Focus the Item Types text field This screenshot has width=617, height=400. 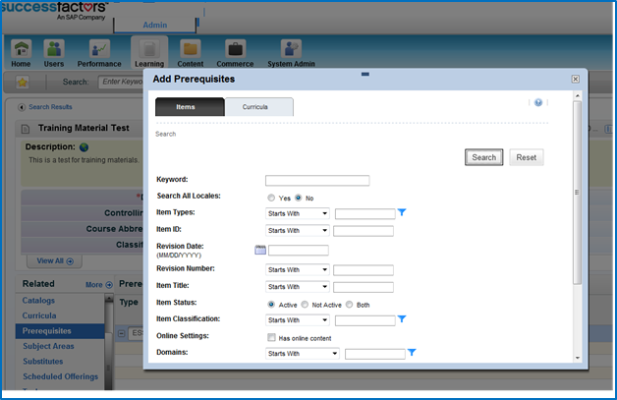click(365, 214)
